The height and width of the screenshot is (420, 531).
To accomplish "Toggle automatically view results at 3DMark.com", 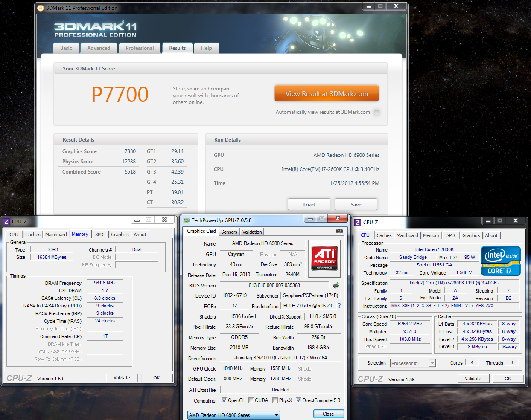I will [376, 113].
